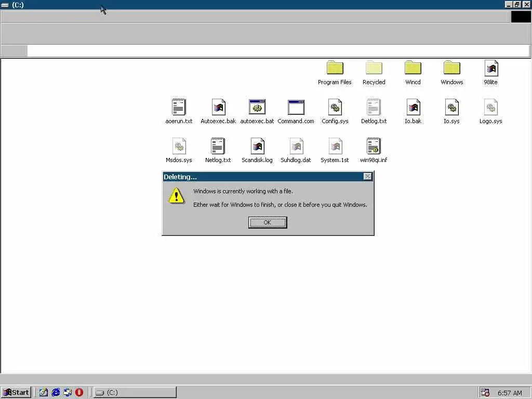
Task: Open the Start menu
Action: coord(16,393)
